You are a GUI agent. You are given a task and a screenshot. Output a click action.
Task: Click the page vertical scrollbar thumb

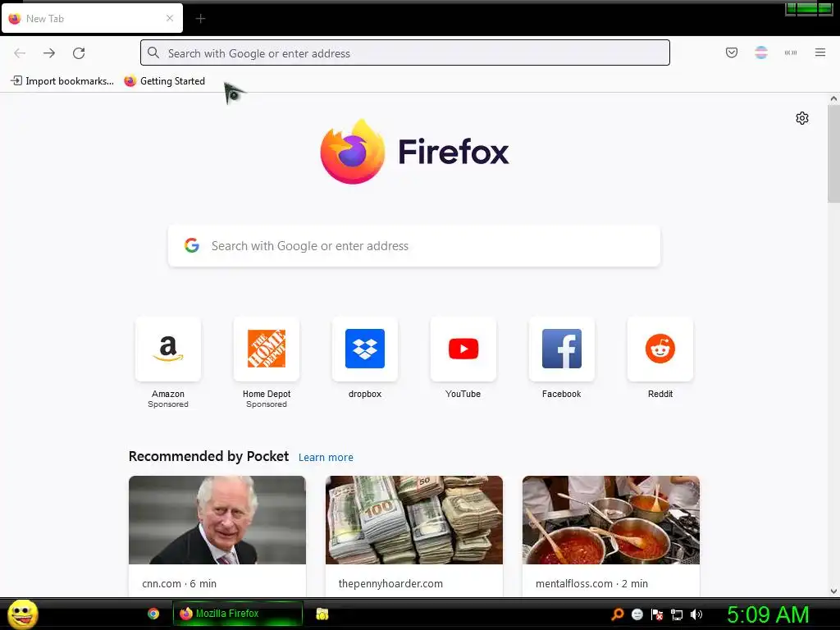click(833, 153)
